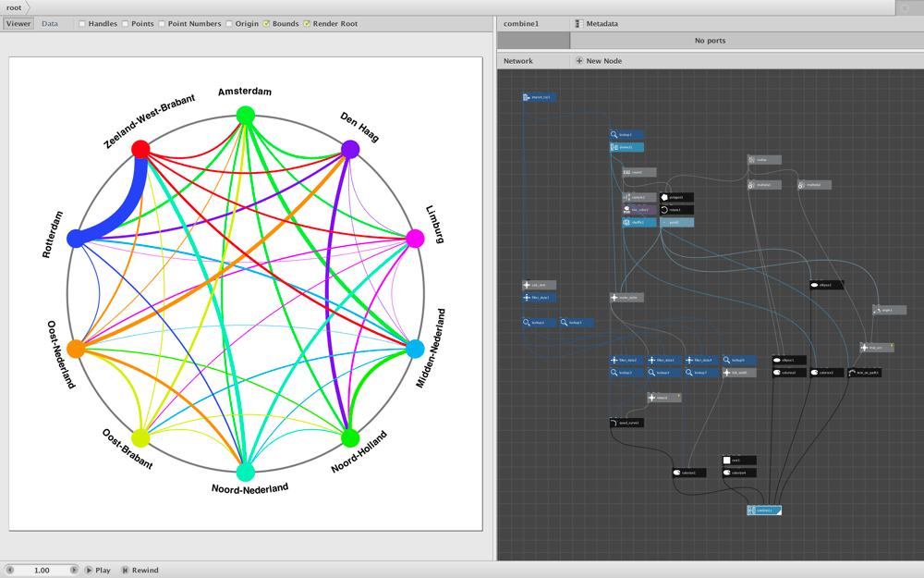Click the Rewind button
The image size is (924, 578).
click(x=140, y=570)
